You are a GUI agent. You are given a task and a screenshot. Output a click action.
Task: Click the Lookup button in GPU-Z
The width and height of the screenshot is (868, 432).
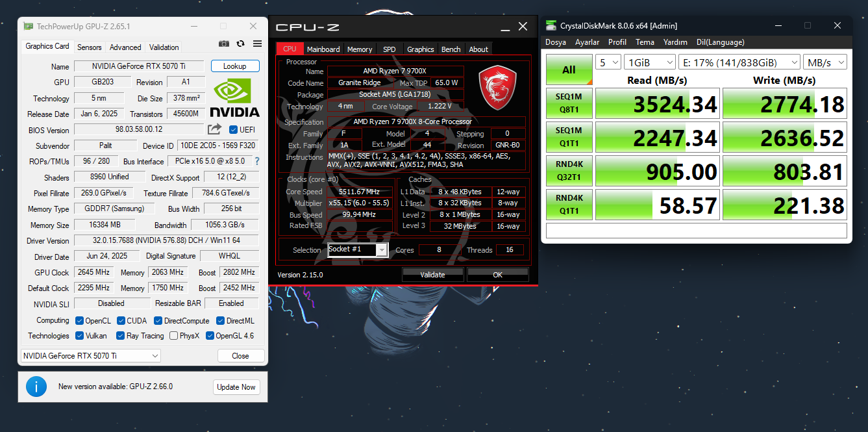click(x=235, y=66)
